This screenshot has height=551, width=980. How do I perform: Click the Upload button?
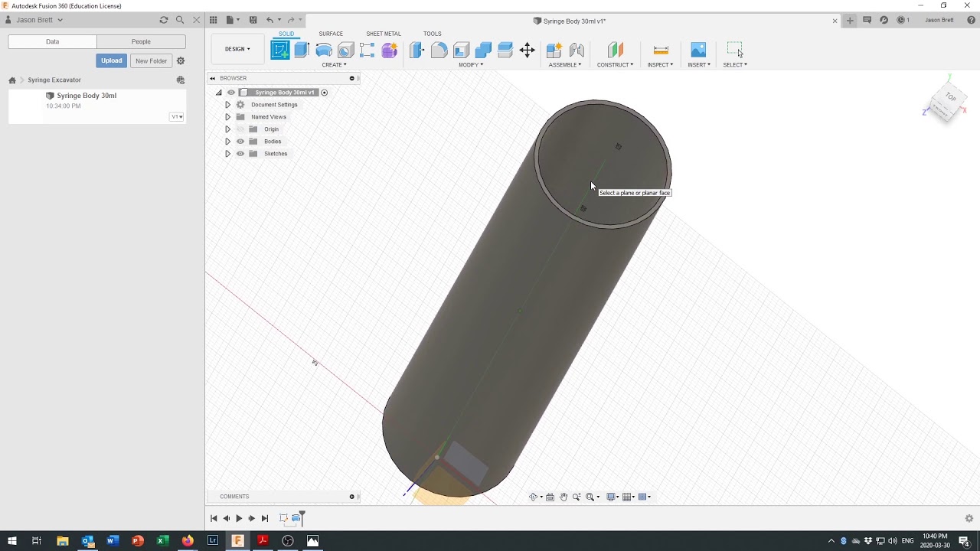[x=112, y=60]
